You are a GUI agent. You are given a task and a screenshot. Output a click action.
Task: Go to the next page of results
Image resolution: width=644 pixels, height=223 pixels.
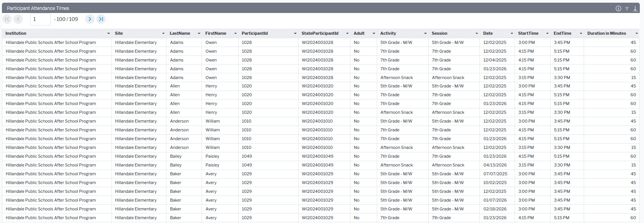90,19
